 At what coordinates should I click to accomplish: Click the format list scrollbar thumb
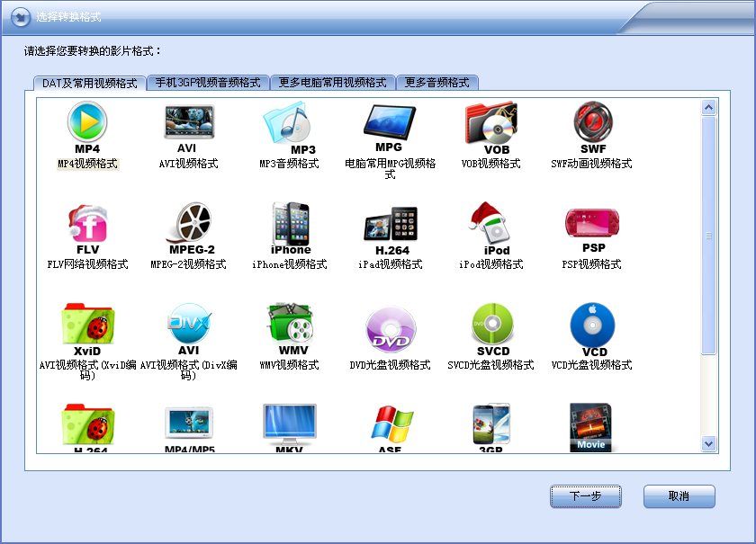pos(708,236)
